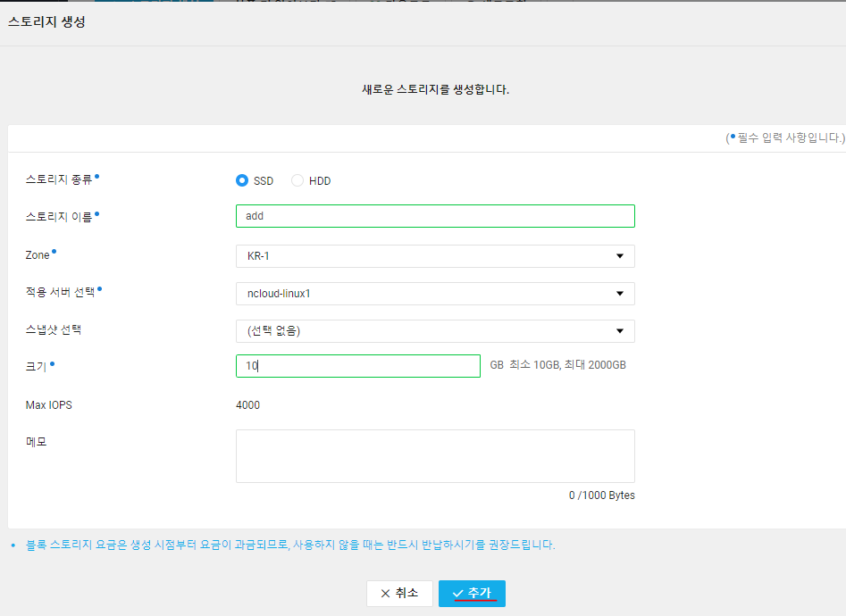Click the '스토리지 생성' dialog title
The image size is (846, 616).
(47, 22)
